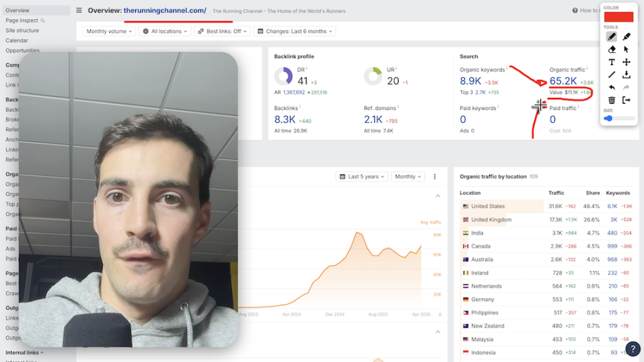Open the All locations dropdown
The height and width of the screenshot is (362, 644).
point(164,31)
